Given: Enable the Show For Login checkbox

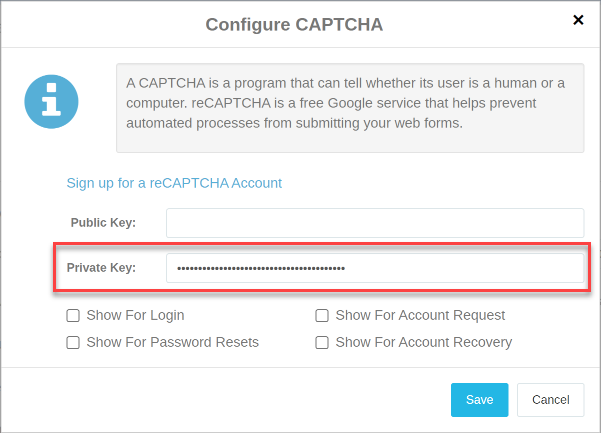Looking at the screenshot, I should coord(73,316).
